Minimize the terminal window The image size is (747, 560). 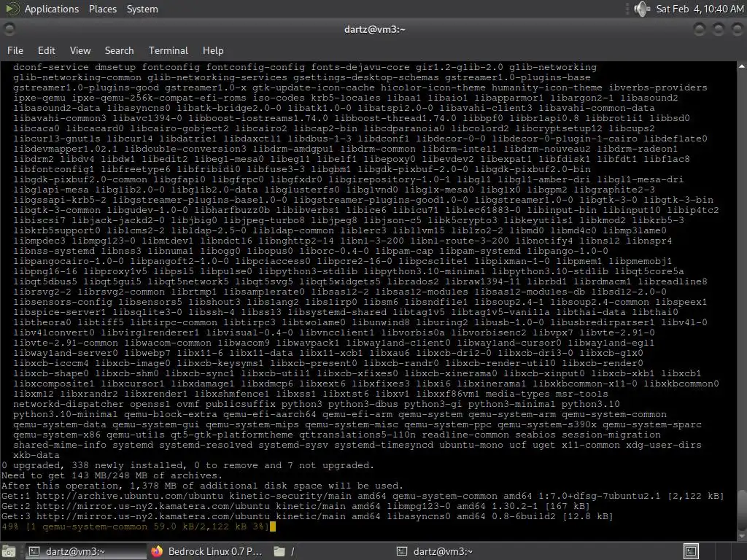[700, 29]
